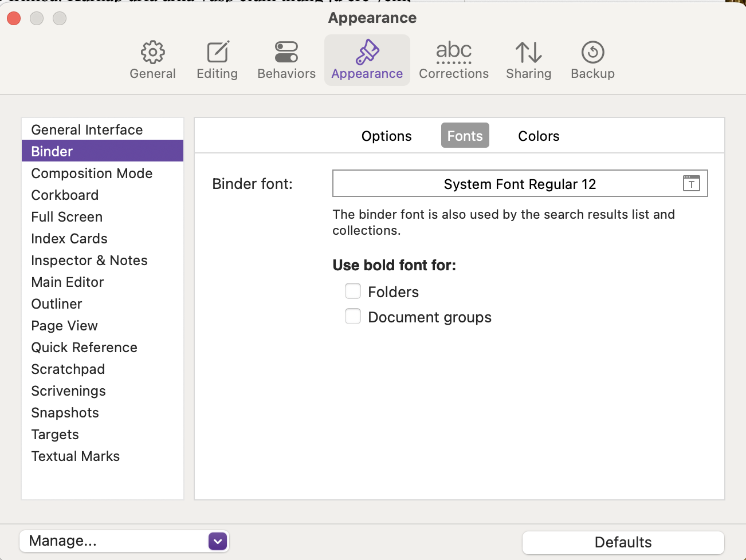Select the Fonts tab
This screenshot has height=560, width=746.
[x=465, y=136]
